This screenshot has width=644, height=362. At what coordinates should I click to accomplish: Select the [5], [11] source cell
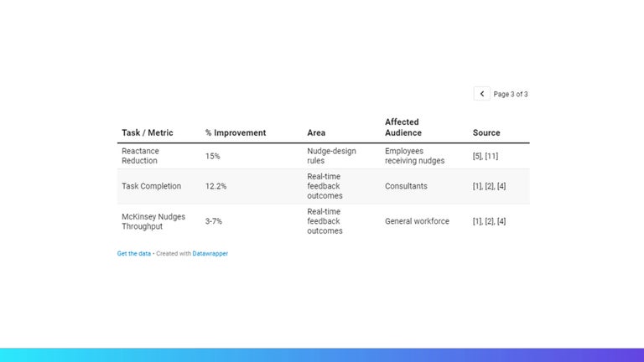[x=485, y=156]
